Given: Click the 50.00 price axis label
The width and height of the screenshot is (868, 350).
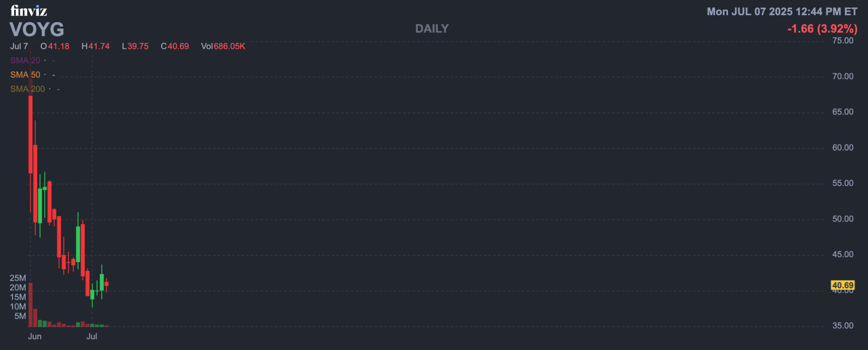Looking at the screenshot, I should coord(843,219).
